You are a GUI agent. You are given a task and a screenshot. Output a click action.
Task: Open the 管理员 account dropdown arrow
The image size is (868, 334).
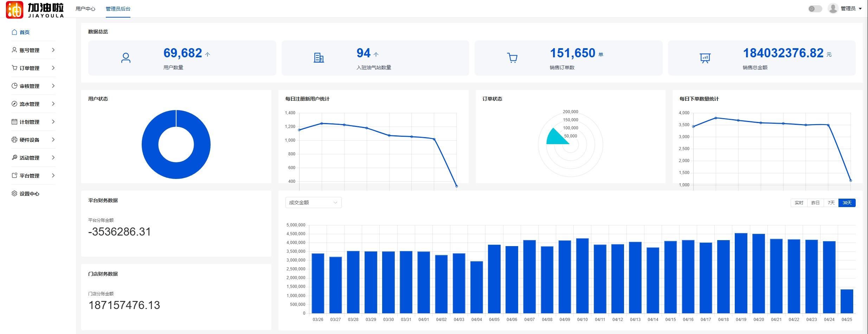pos(860,9)
